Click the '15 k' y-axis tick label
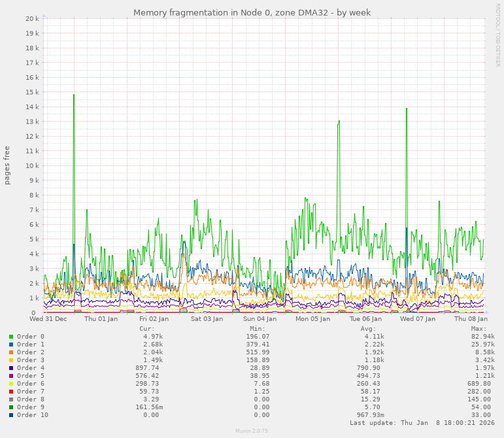 point(32,92)
